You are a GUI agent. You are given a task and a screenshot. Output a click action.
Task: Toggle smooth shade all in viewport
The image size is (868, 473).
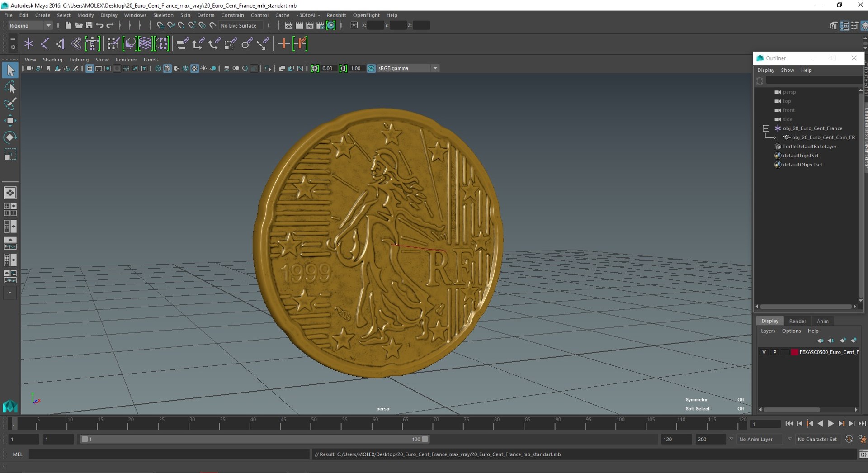(167, 68)
